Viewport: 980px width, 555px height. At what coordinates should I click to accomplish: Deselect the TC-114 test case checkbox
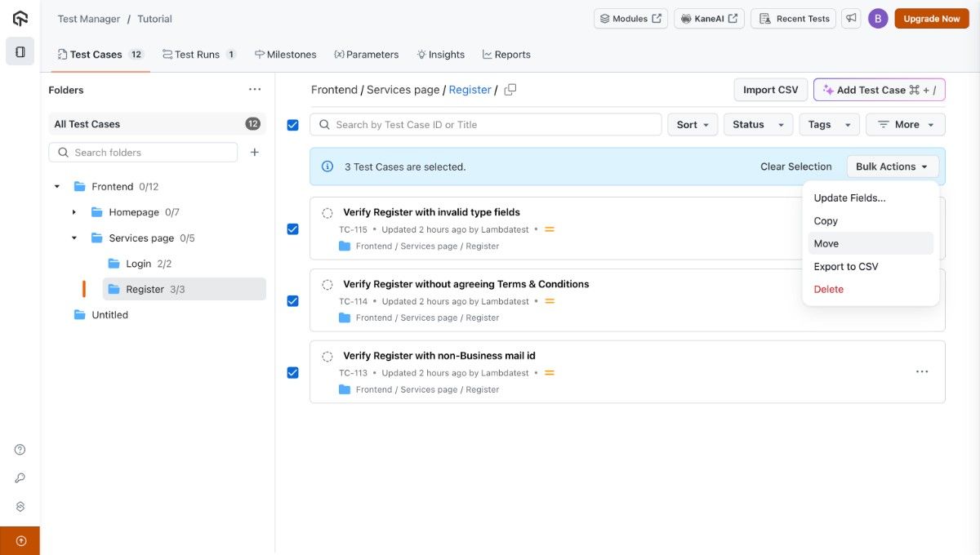coord(293,301)
